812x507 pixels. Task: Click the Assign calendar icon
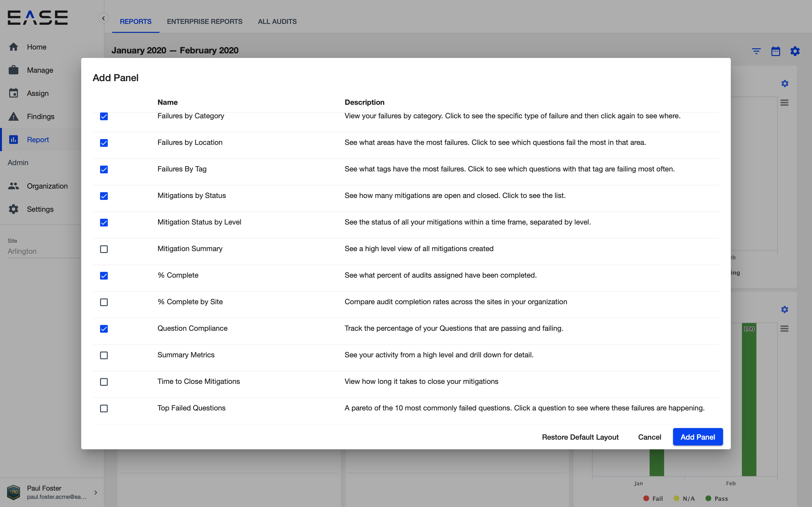(14, 93)
